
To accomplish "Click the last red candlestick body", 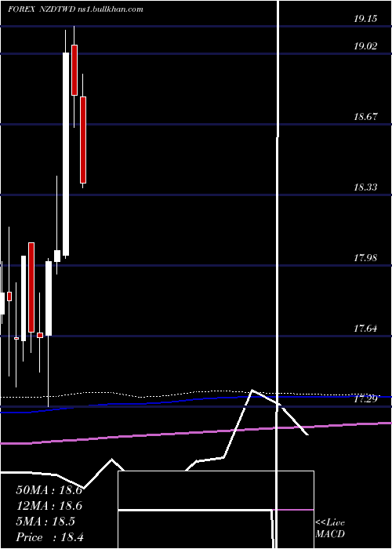I will point(83,140).
